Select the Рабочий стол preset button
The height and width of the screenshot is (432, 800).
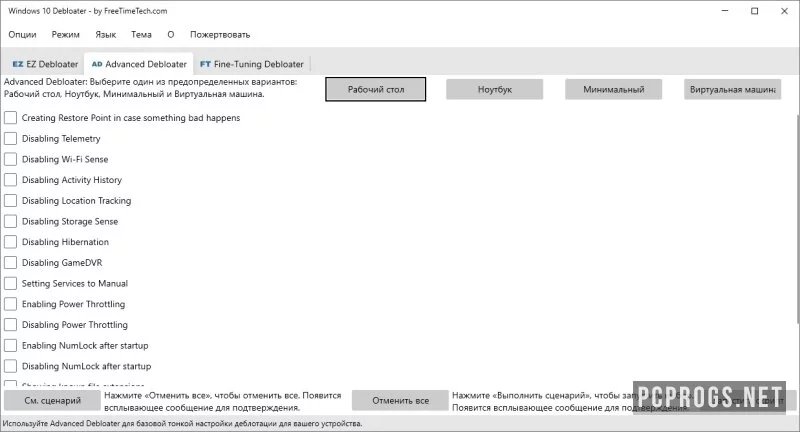(x=376, y=89)
